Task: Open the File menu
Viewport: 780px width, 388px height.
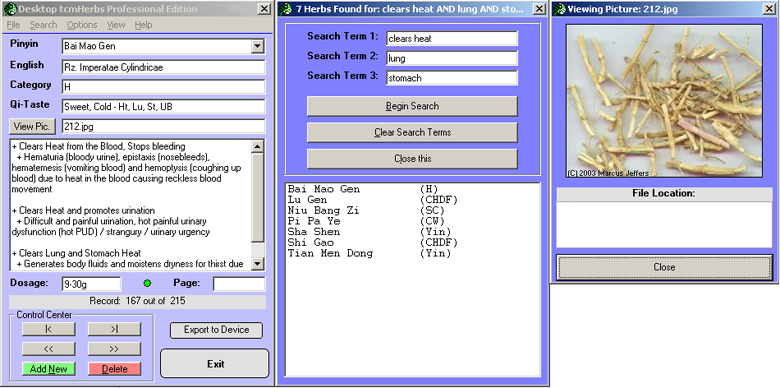Action: (13, 25)
